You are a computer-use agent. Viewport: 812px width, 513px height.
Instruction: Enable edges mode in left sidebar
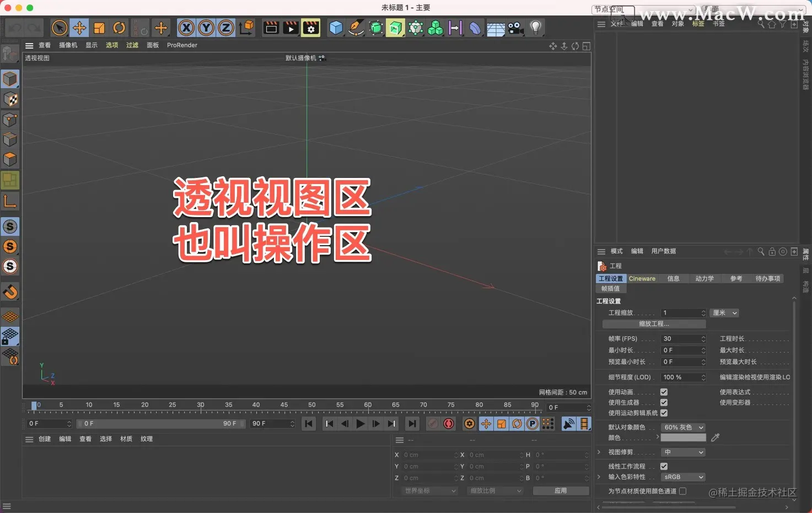[10, 139]
